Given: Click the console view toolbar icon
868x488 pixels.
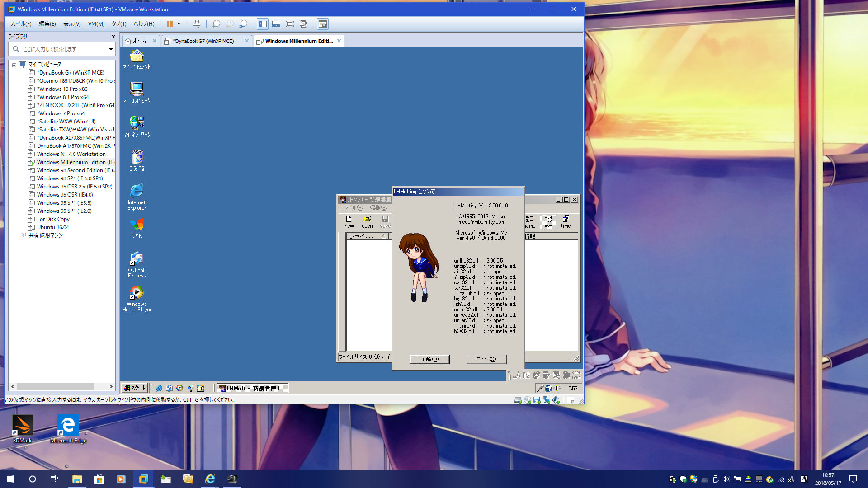Looking at the screenshot, I should coord(323,24).
